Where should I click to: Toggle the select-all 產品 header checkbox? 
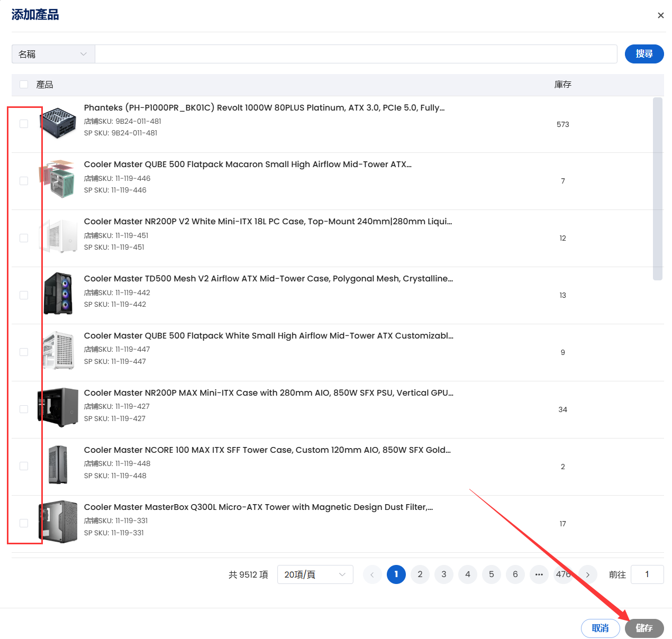(24, 85)
